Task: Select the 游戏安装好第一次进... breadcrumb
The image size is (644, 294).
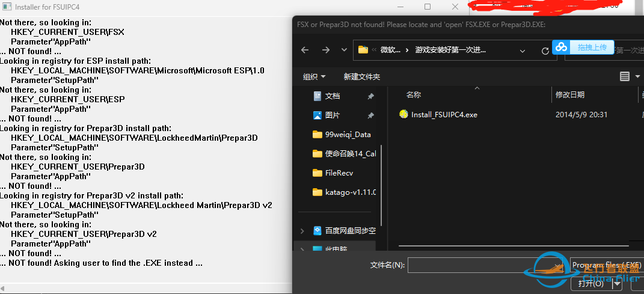Action: pyautogui.click(x=450, y=50)
